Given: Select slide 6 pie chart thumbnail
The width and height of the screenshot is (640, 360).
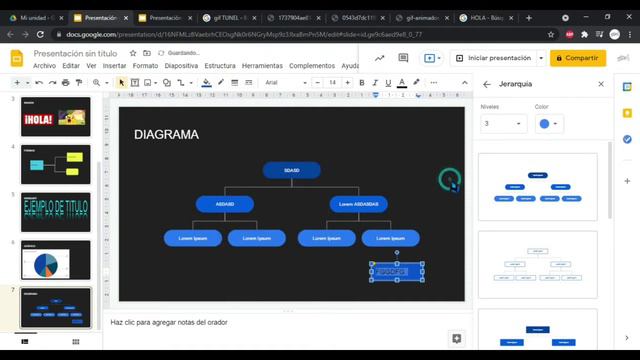Looking at the screenshot, I should click(56, 260).
